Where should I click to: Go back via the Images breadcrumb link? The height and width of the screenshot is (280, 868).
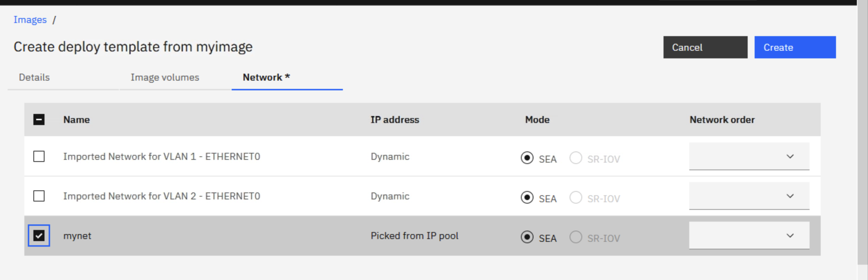point(30,20)
